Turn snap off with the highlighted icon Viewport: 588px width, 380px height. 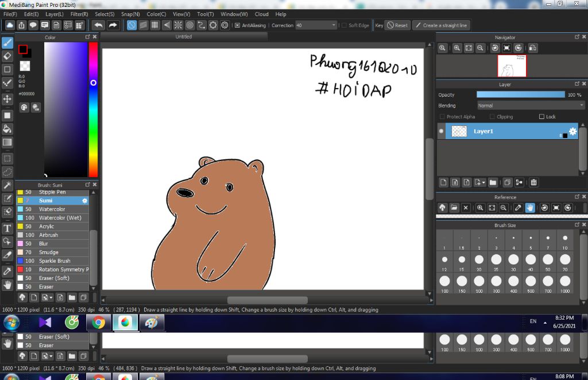[x=131, y=25]
